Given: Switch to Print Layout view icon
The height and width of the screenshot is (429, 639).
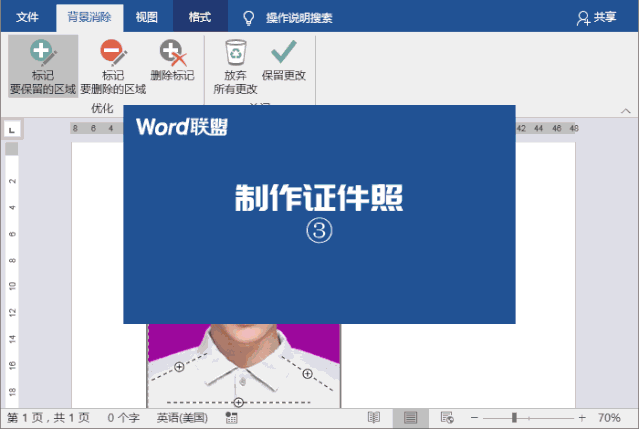Looking at the screenshot, I should pyautogui.click(x=410, y=418).
